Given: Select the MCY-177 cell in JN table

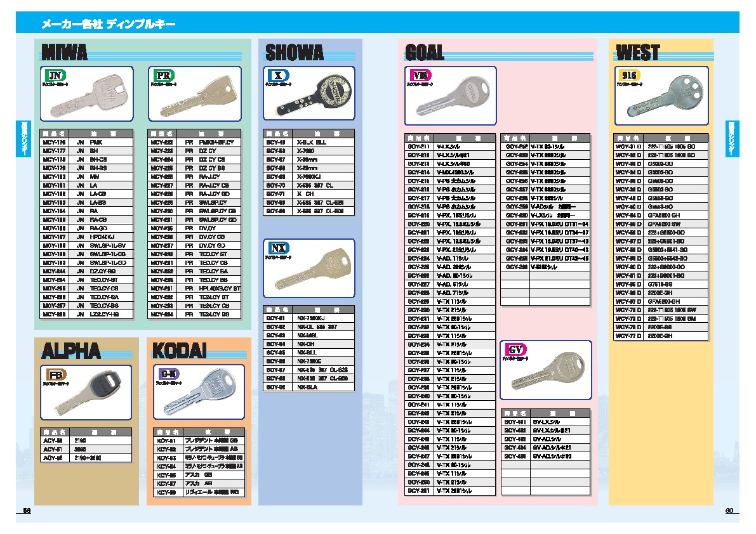Looking at the screenshot, I should pos(55,151).
